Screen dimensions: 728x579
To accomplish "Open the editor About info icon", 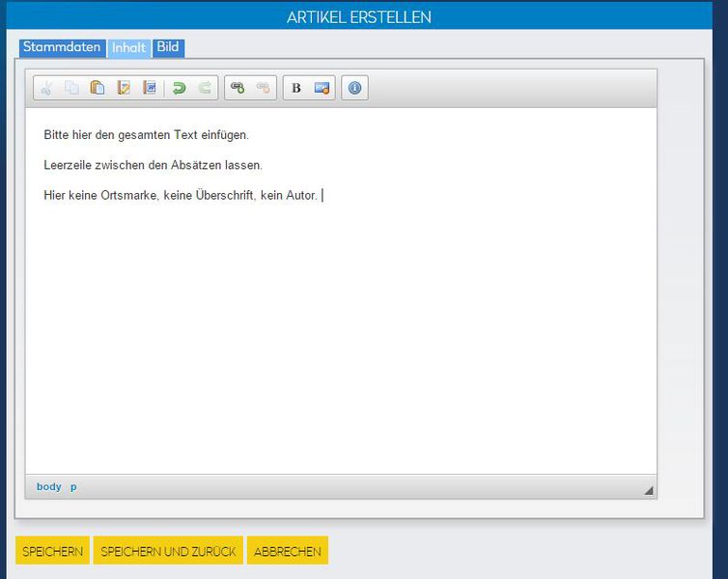I will (354, 88).
